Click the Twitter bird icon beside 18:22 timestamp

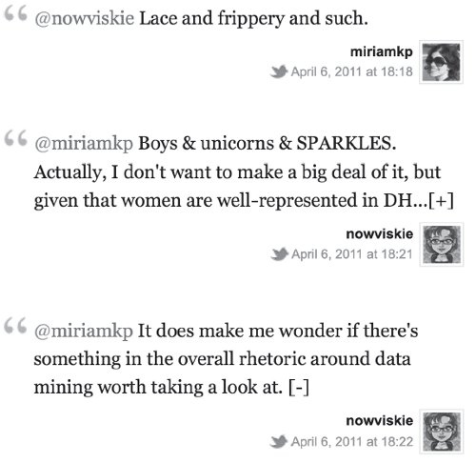coord(279,441)
